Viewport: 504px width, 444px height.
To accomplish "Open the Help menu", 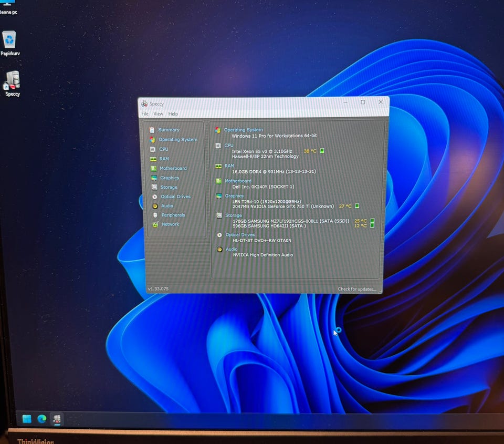I will point(173,114).
